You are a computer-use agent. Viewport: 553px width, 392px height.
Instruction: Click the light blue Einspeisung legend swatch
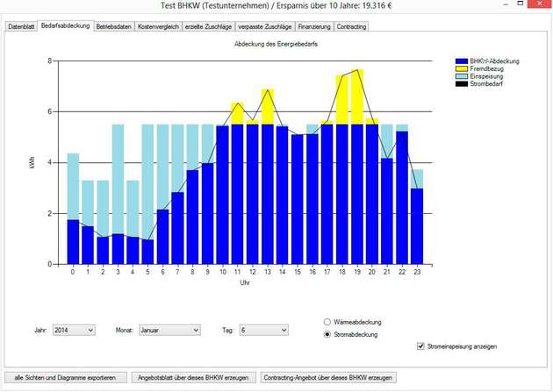click(462, 76)
